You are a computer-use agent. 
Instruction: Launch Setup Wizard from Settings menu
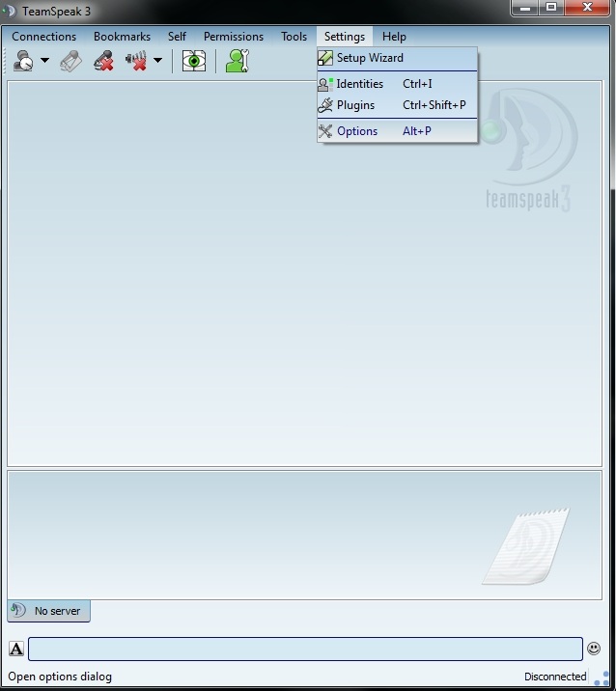coord(397,58)
